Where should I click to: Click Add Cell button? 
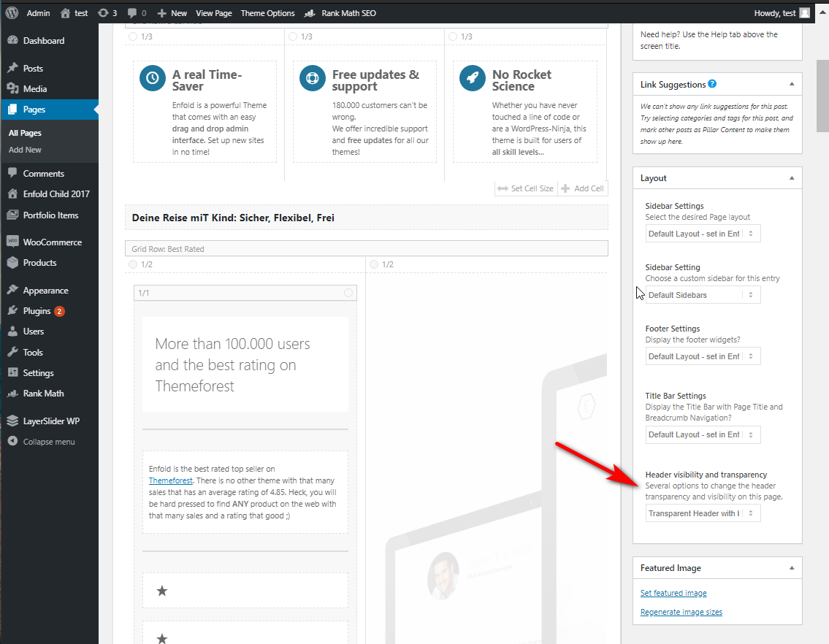583,188
